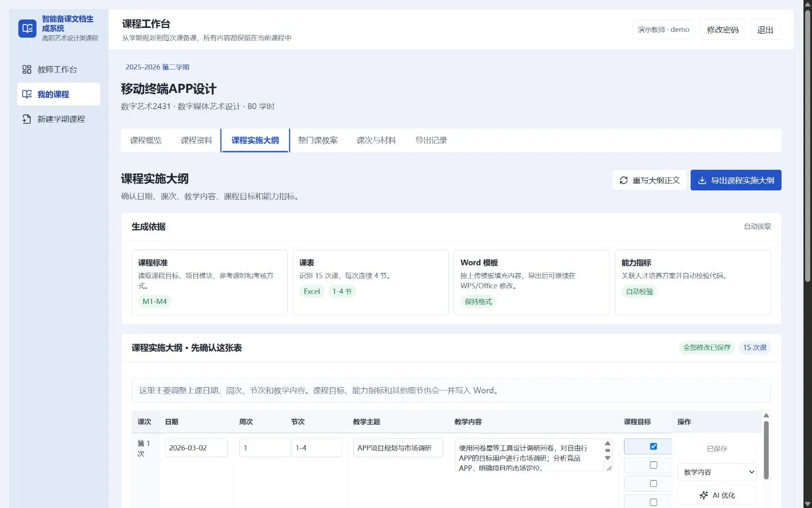812x508 pixels.
Task: Open 教师工作台 via its grid icon
Action: click(27, 70)
